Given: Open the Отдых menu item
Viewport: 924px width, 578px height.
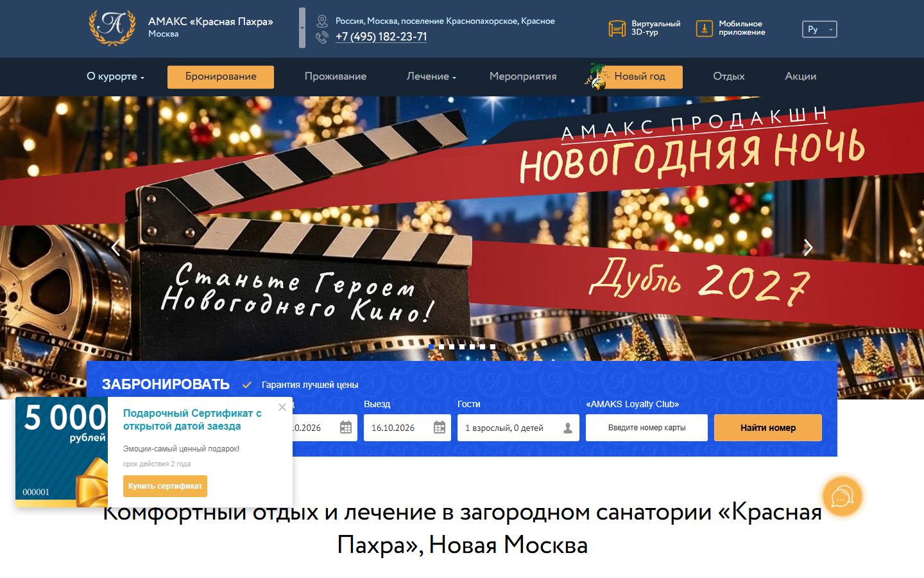Looking at the screenshot, I should pyautogui.click(x=729, y=76).
